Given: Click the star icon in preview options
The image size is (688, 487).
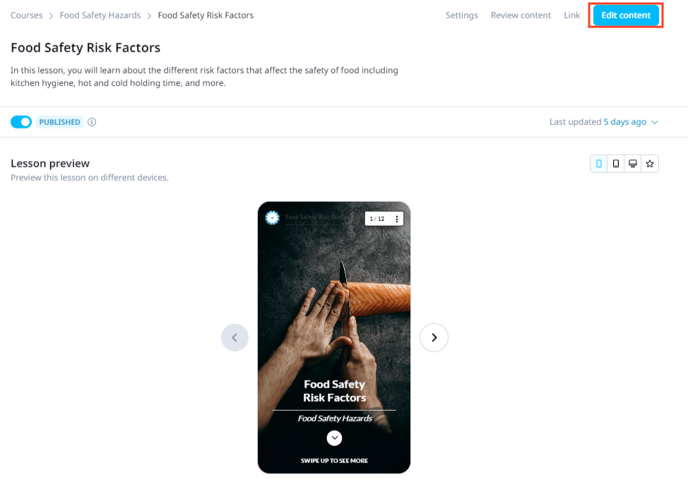Looking at the screenshot, I should click(x=650, y=164).
